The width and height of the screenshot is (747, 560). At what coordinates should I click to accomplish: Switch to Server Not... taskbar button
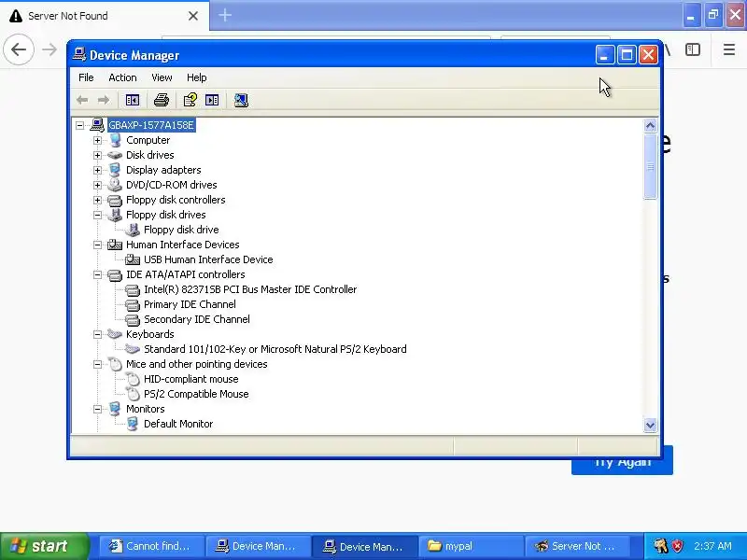(x=577, y=546)
